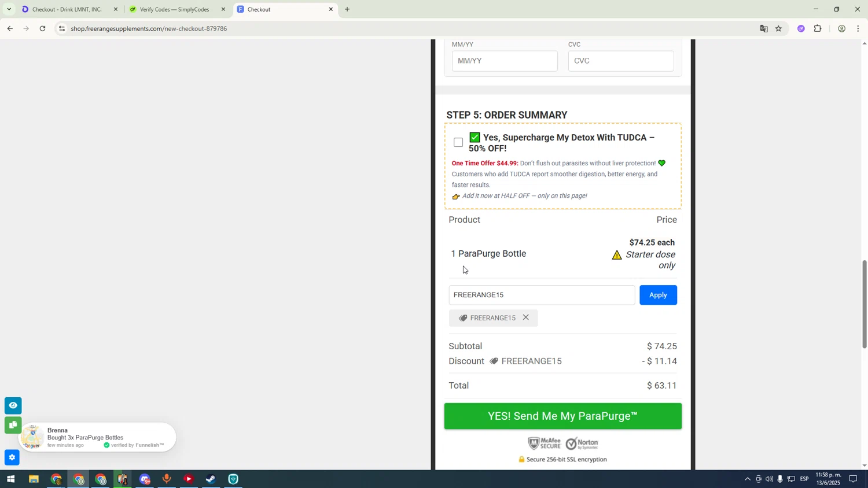This screenshot has width=868, height=488.
Task: Open the active Chrome window in taskbar
Action: (79, 479)
